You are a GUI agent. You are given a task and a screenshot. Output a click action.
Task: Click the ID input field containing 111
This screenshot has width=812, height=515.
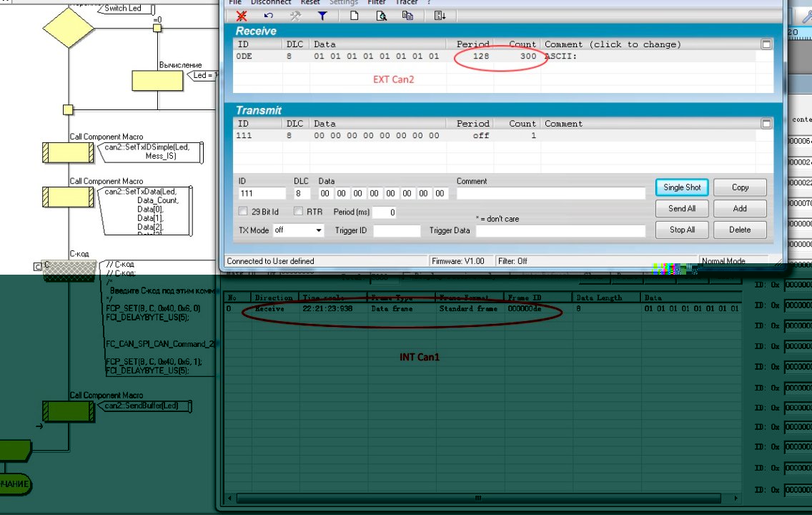[x=262, y=193]
